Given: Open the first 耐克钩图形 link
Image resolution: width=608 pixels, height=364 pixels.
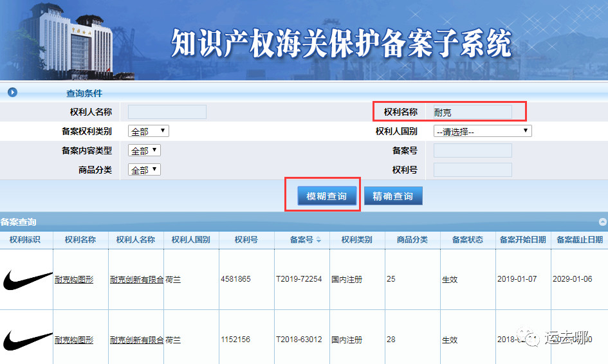Looking at the screenshot, I should (x=74, y=280).
